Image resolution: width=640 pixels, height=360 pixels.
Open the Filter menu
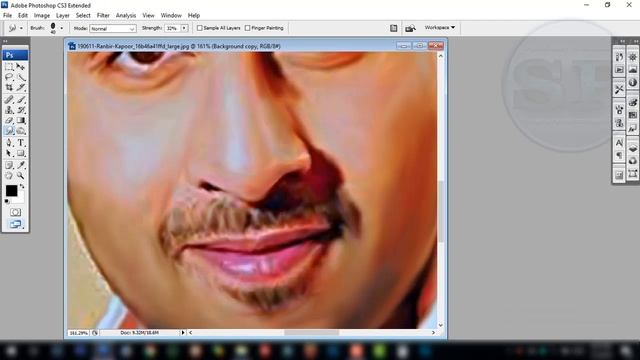103,16
